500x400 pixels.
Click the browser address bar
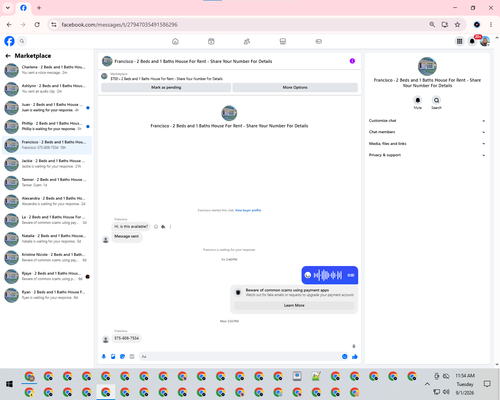coord(240,25)
